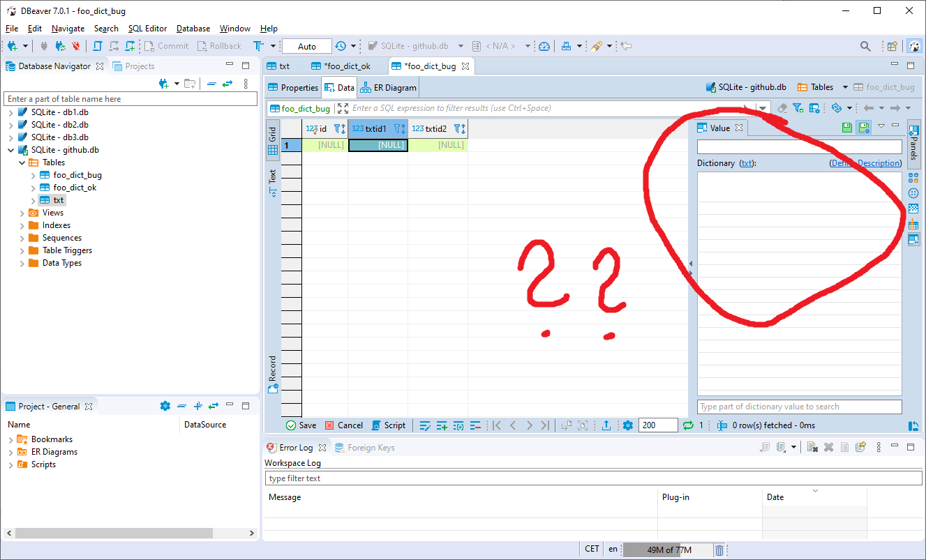The height and width of the screenshot is (560, 926).
Task: Expand the Views node under github.db
Action: (x=22, y=212)
